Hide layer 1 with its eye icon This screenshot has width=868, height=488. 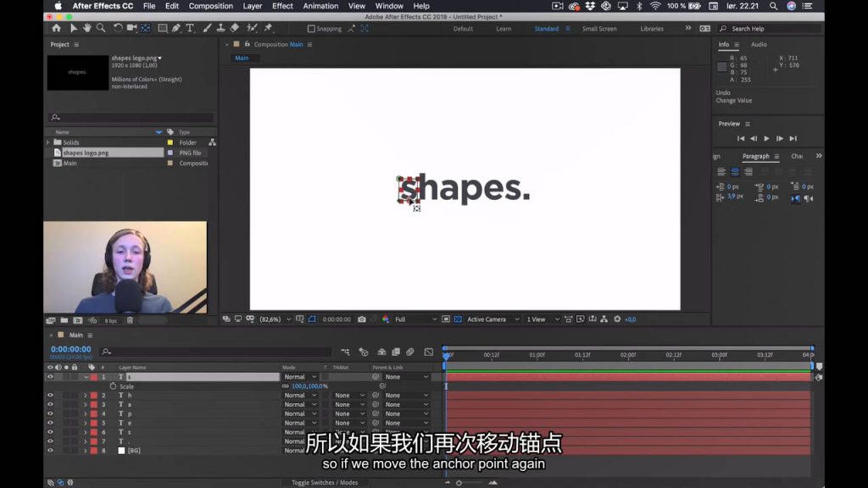pyautogui.click(x=50, y=377)
